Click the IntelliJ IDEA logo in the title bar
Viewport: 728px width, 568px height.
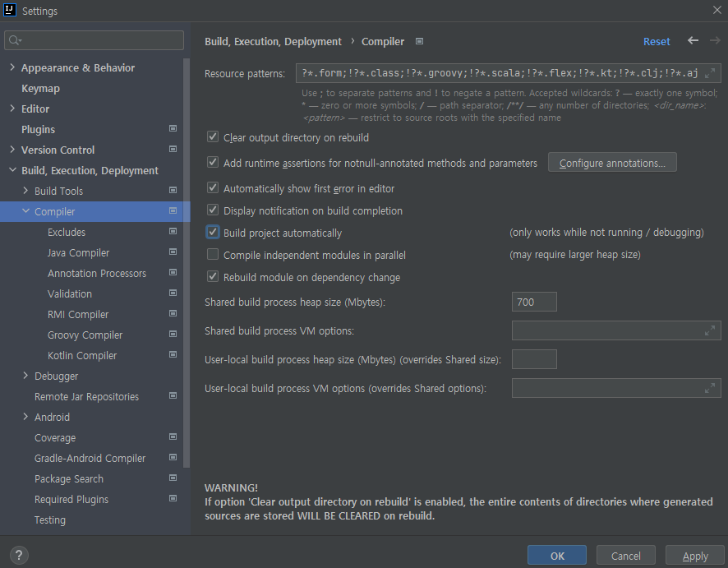click(x=11, y=11)
